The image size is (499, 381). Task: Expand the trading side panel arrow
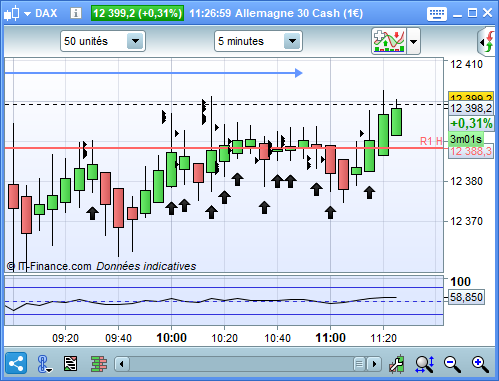[x=487, y=42]
